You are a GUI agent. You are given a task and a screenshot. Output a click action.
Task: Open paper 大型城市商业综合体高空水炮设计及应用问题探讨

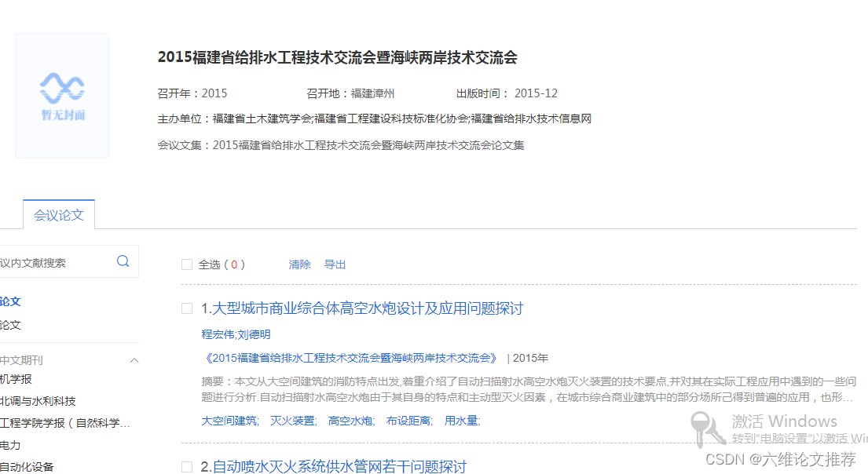coord(368,308)
